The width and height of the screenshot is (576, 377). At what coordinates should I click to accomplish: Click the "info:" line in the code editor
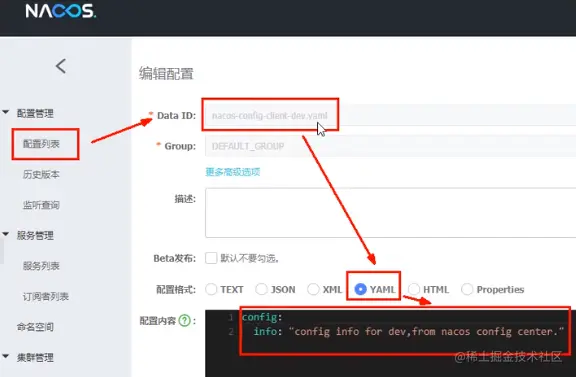tap(408, 332)
